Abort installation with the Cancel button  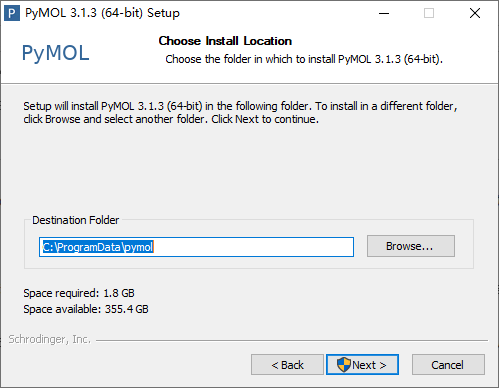click(448, 365)
